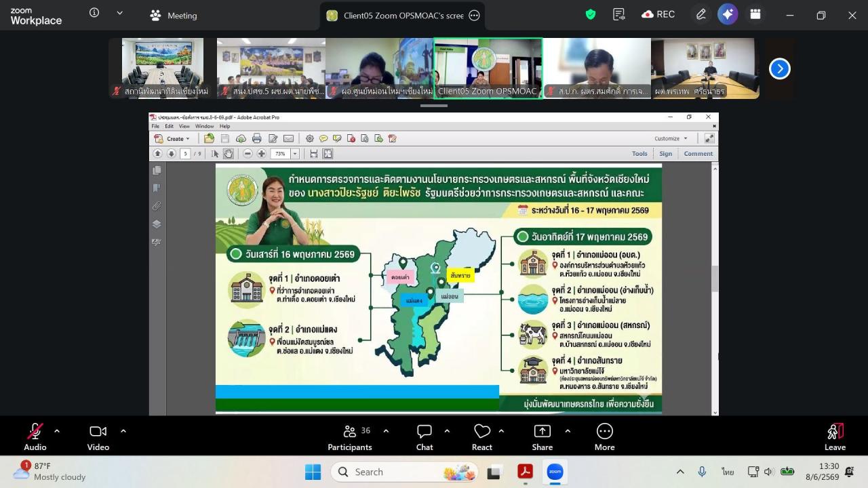868x488 pixels.
Task: Show meeting information with the info icon
Action: (94, 13)
